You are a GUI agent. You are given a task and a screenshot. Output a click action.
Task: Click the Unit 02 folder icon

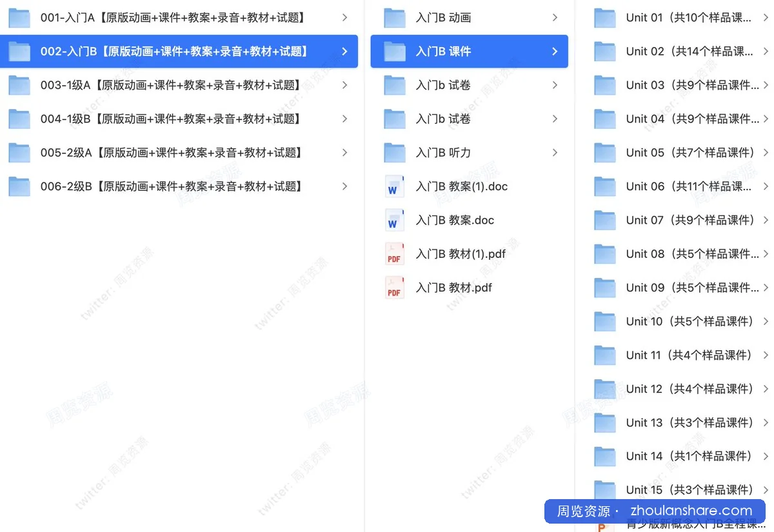coord(605,52)
